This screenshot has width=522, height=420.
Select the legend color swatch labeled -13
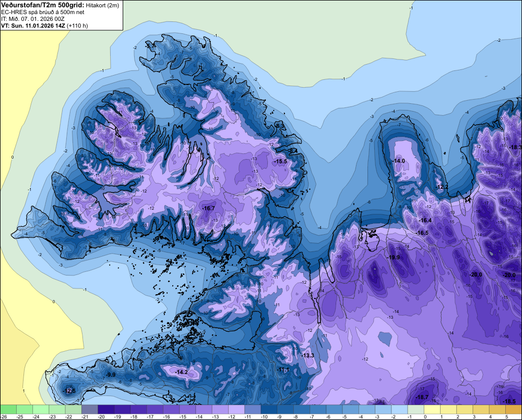(220, 410)
